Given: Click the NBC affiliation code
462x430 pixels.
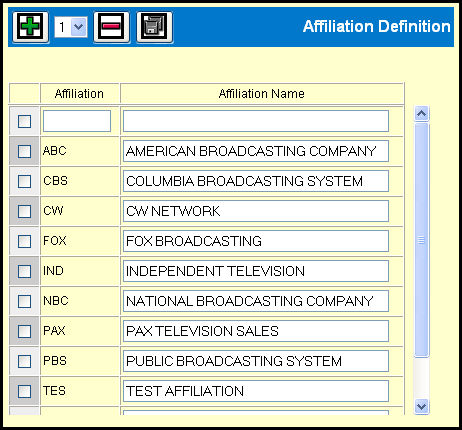Looking at the screenshot, I should point(56,301).
